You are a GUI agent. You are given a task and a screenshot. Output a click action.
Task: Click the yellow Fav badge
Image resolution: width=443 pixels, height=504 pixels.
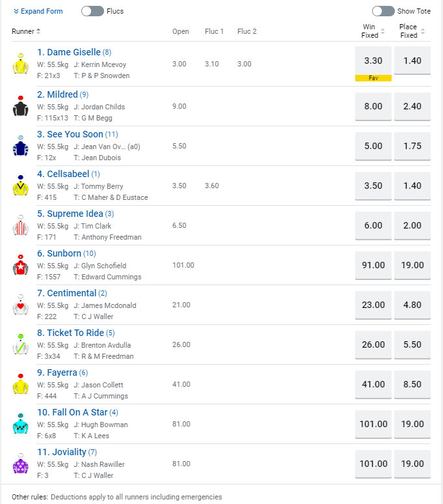(373, 78)
